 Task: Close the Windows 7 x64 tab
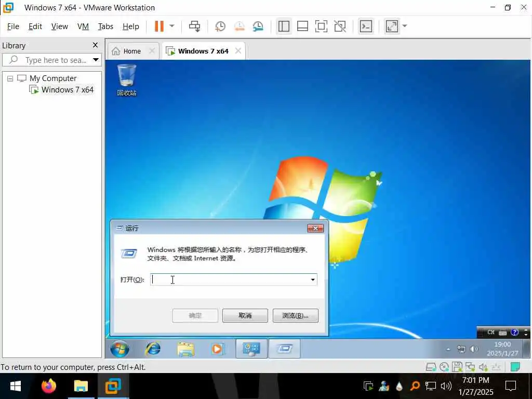tap(238, 51)
